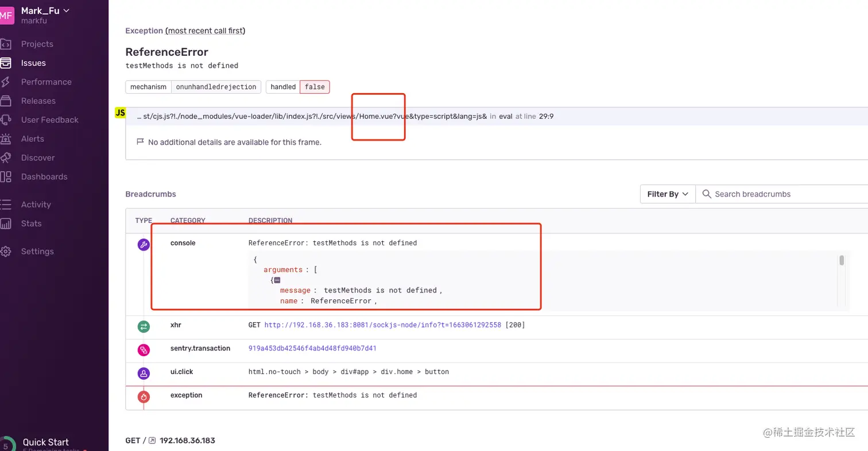Click the exception row ReferenceError description
868x451 pixels.
[332, 395]
